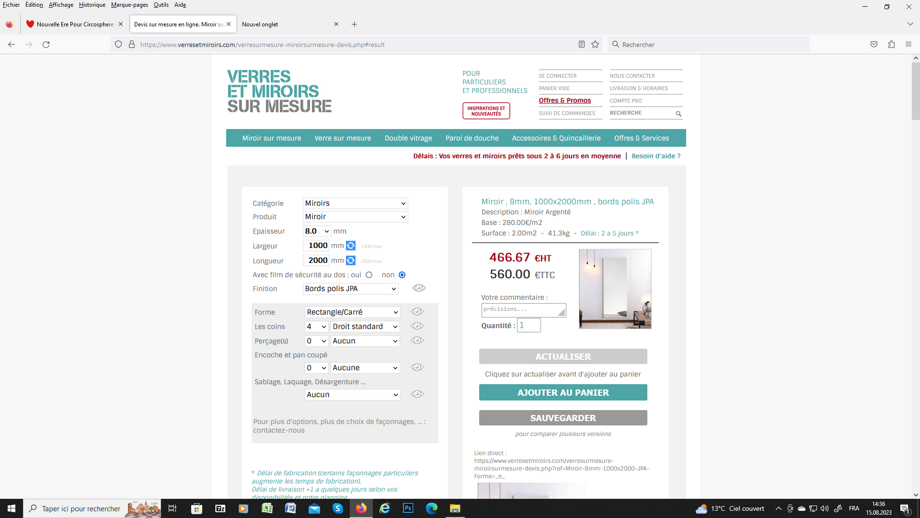Reset the Largeur value with blue icon

pos(351,245)
